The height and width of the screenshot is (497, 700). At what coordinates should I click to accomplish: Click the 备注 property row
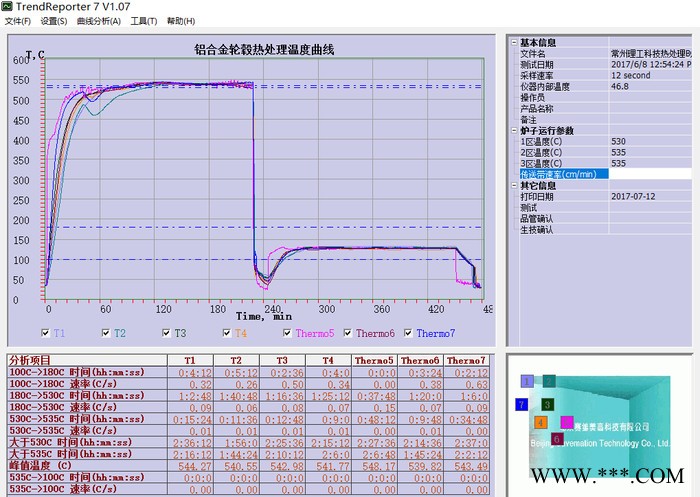pyautogui.click(x=605, y=120)
